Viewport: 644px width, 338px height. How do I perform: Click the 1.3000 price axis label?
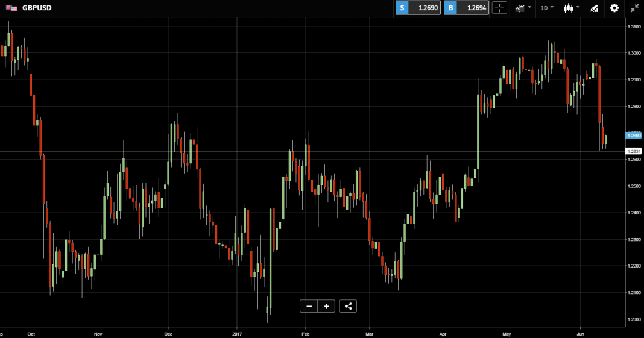[634, 53]
